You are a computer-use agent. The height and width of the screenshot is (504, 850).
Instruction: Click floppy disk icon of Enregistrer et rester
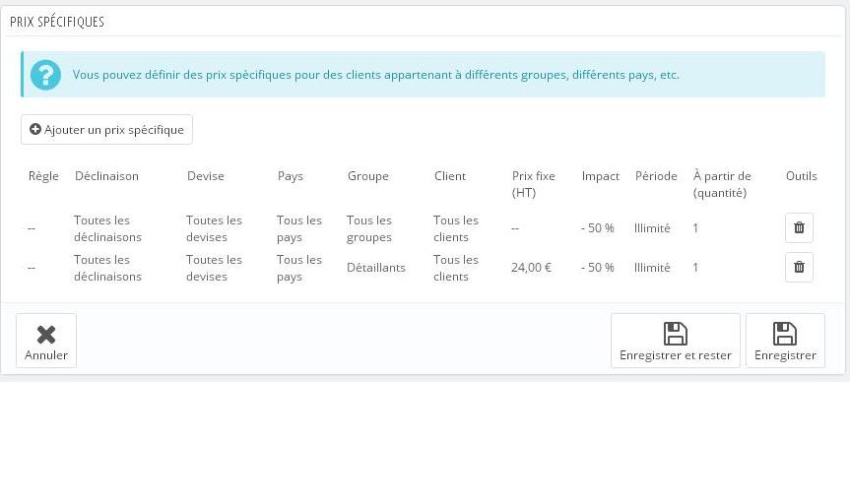pyautogui.click(x=676, y=334)
